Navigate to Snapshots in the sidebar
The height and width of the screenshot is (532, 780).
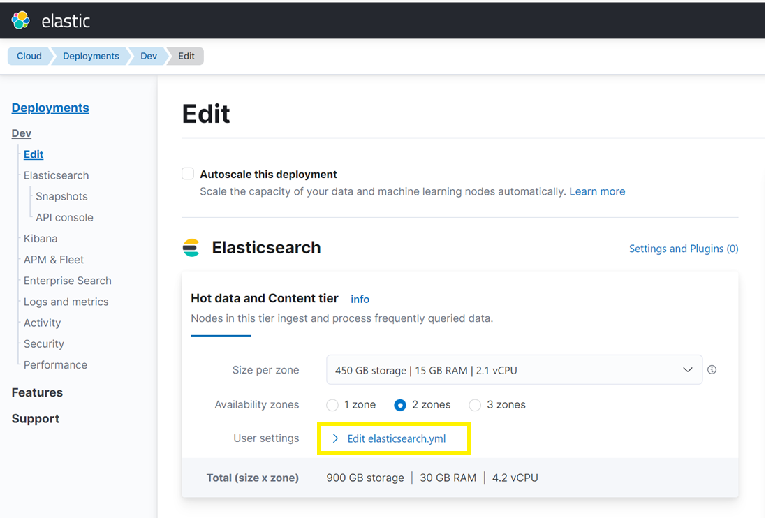coord(61,196)
